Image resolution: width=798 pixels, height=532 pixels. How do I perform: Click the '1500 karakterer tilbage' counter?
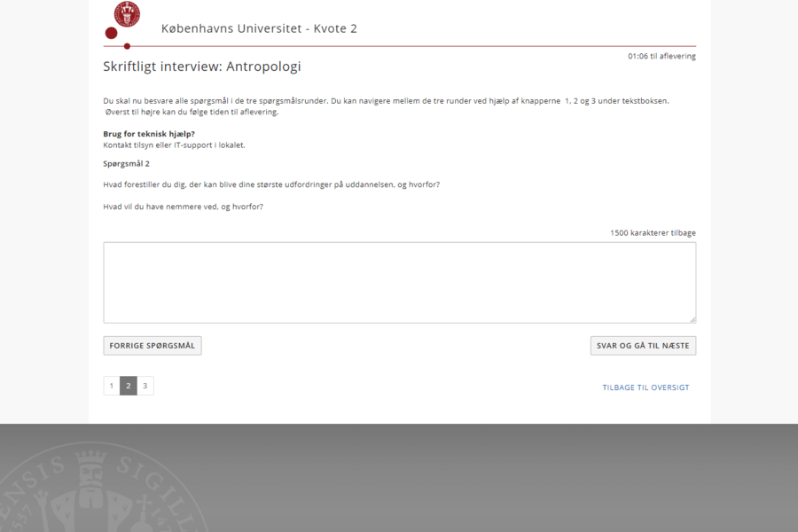coord(653,232)
